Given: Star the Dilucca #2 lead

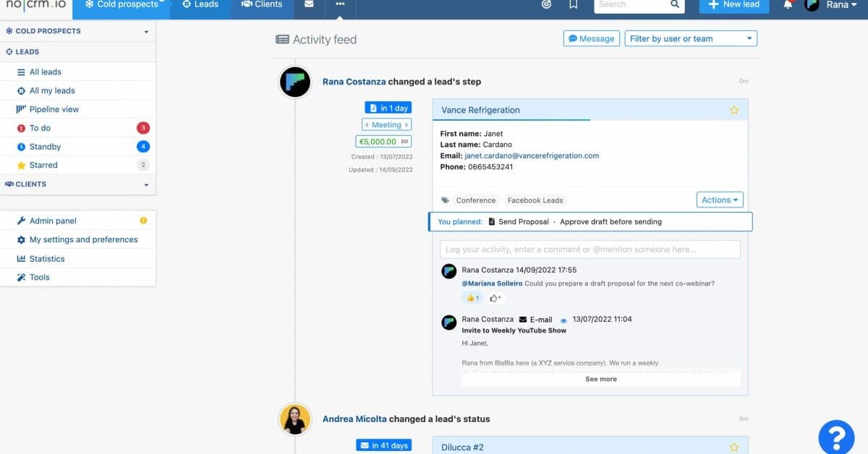Looking at the screenshot, I should (x=734, y=447).
